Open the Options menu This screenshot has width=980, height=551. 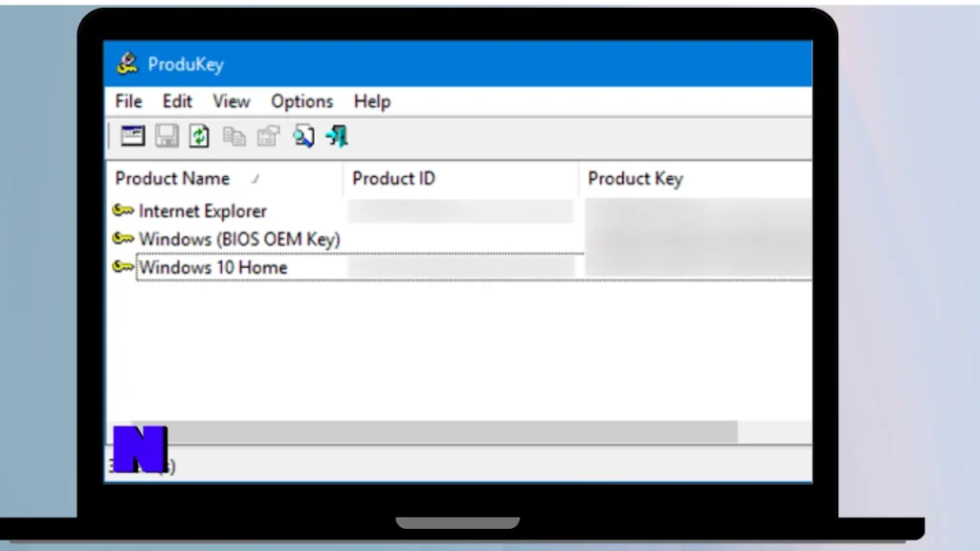tap(301, 101)
